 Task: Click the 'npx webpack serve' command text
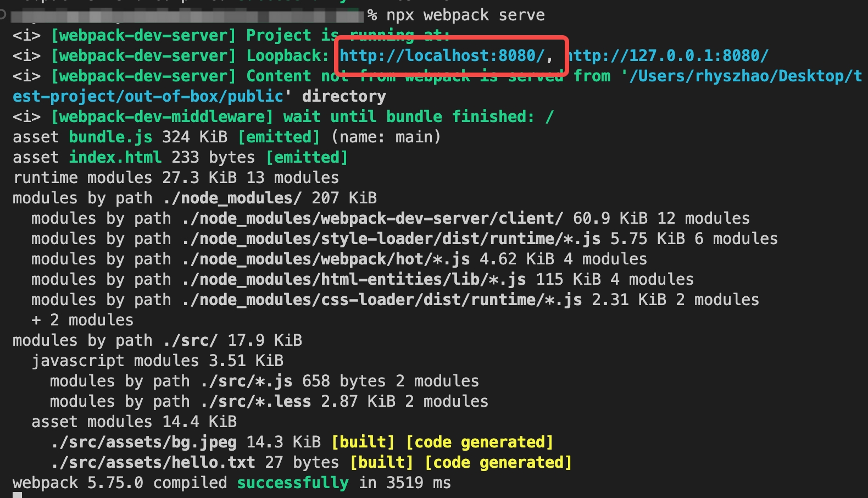click(466, 15)
